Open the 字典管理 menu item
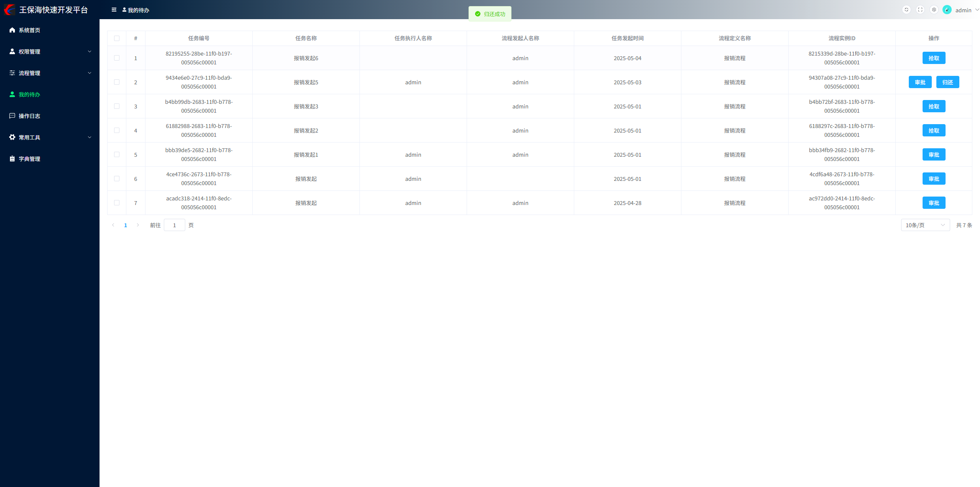The image size is (980, 487). (29, 159)
